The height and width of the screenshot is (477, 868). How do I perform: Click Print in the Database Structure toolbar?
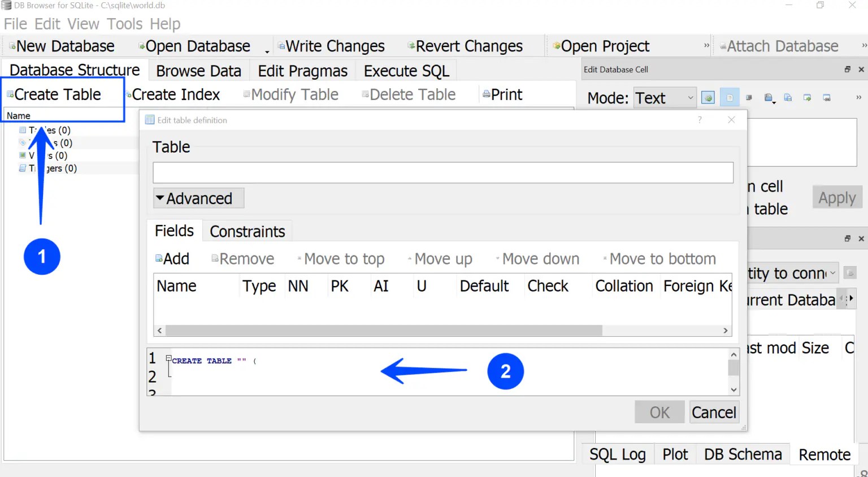click(502, 94)
